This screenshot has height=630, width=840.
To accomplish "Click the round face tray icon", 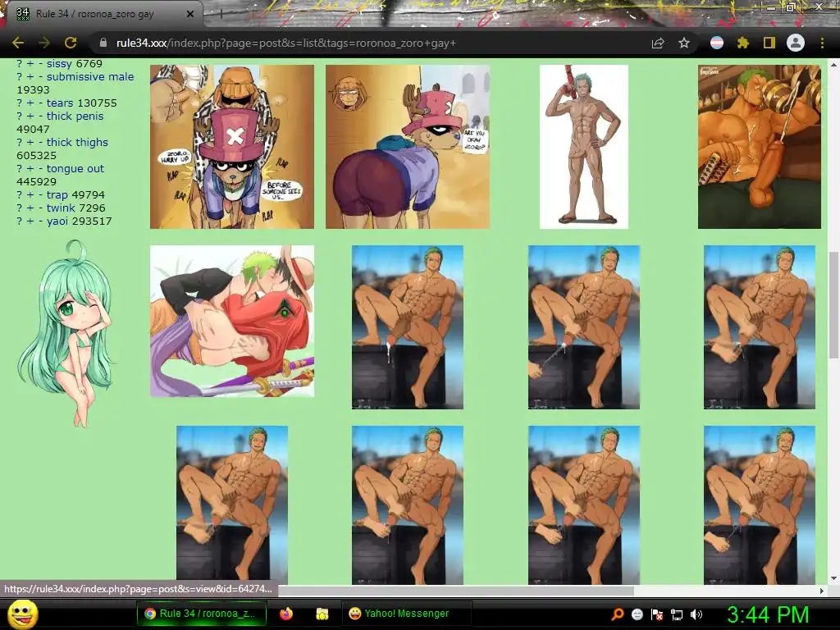I will click(x=637, y=614).
